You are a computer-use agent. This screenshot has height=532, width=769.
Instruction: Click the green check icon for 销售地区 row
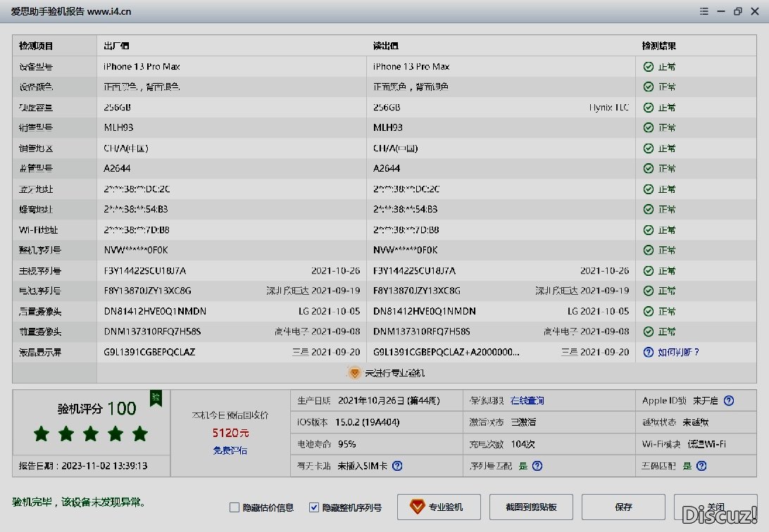[x=649, y=148]
